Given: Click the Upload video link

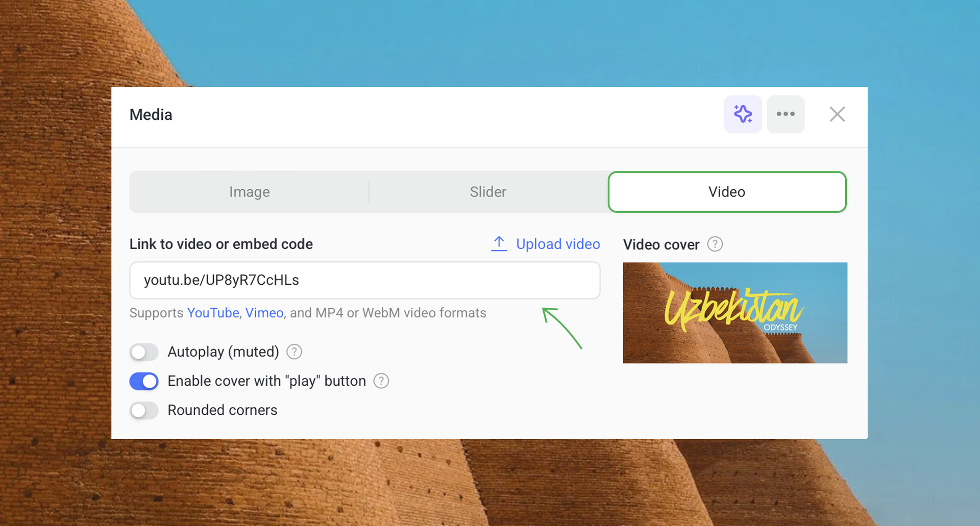Looking at the screenshot, I should click(557, 244).
